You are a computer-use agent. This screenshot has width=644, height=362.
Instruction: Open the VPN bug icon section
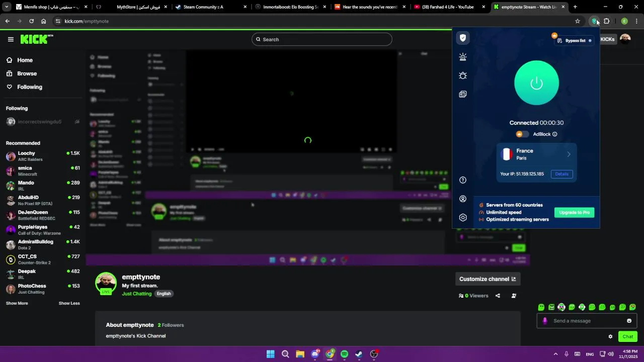tap(463, 75)
